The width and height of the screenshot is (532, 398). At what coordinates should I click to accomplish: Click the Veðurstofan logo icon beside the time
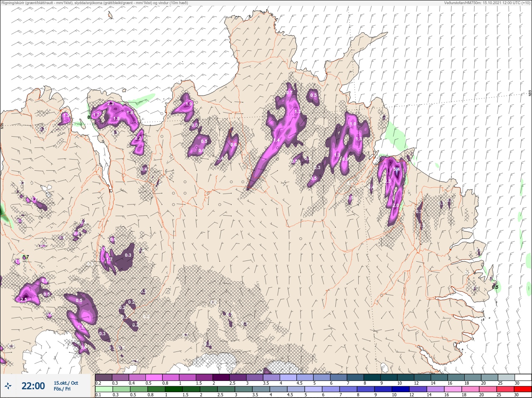tap(8, 386)
